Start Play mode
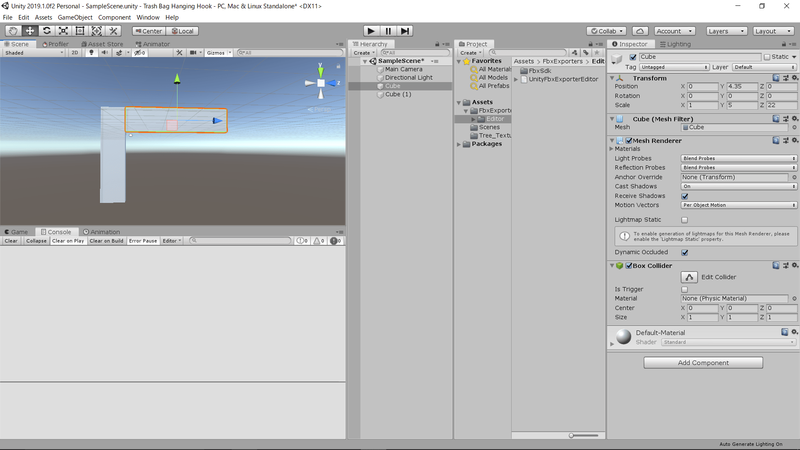Viewport: 800px width, 450px height. pos(371,31)
